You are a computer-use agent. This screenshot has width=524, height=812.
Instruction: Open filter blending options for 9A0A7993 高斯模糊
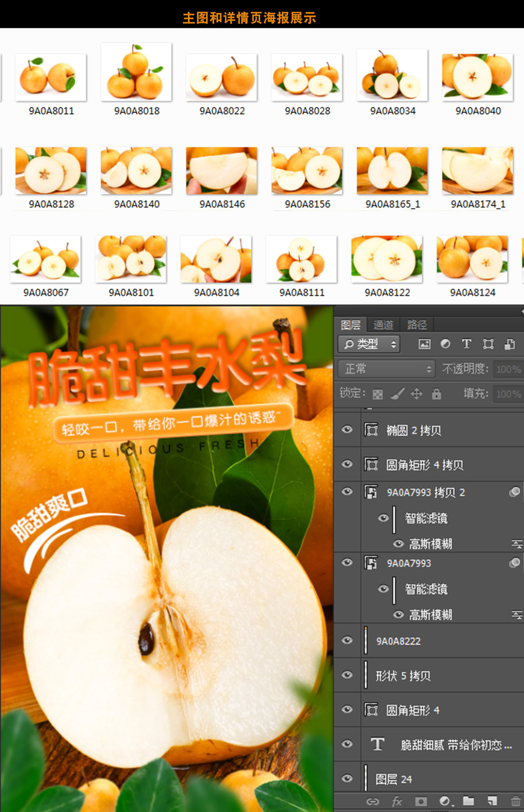tap(516, 615)
